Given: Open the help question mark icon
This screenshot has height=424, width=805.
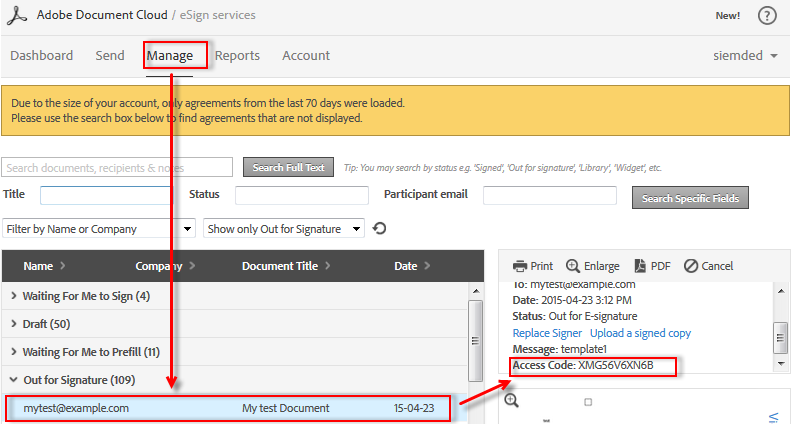Looking at the screenshot, I should [x=767, y=16].
